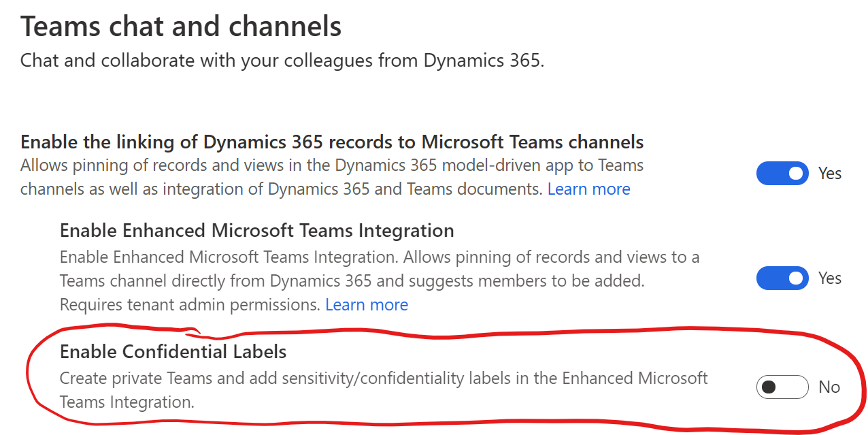Image resolution: width=868 pixels, height=435 pixels.
Task: Disable Enhanced Microsoft Teams Integration toggle
Action: pos(782,278)
